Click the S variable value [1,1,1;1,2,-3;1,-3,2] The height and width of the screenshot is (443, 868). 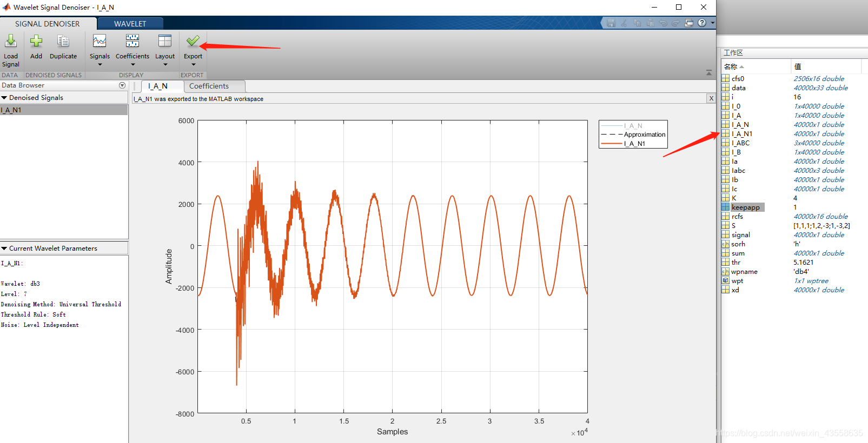coord(821,226)
